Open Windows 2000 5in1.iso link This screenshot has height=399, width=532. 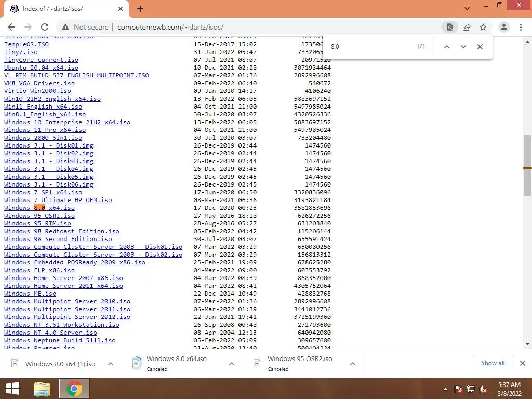tap(43, 138)
